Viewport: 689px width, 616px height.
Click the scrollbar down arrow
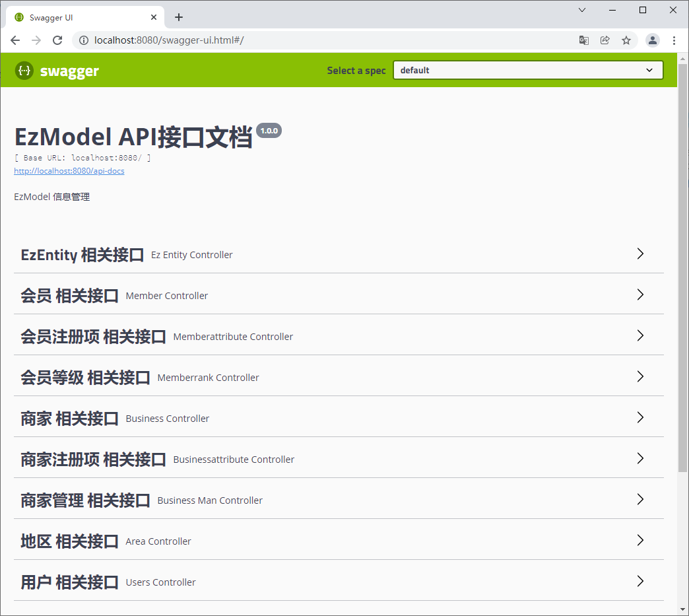[682, 609]
